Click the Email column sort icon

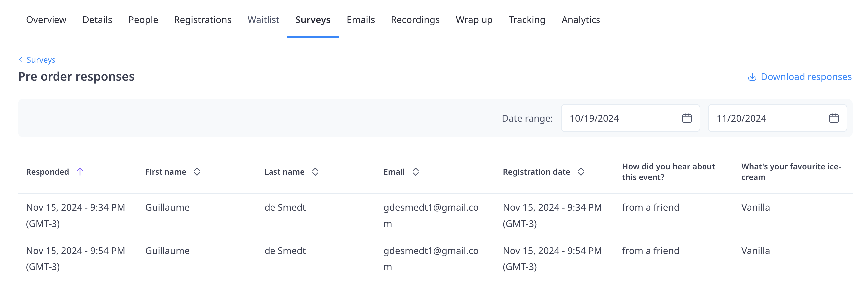(415, 172)
